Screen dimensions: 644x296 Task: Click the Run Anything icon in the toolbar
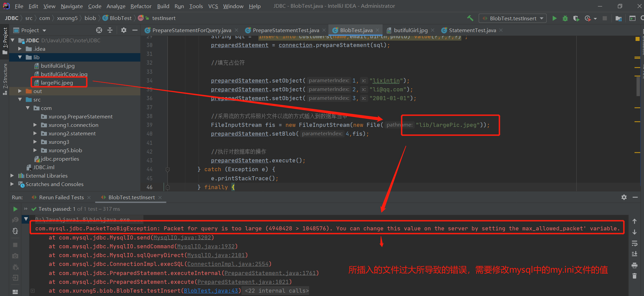(632, 18)
